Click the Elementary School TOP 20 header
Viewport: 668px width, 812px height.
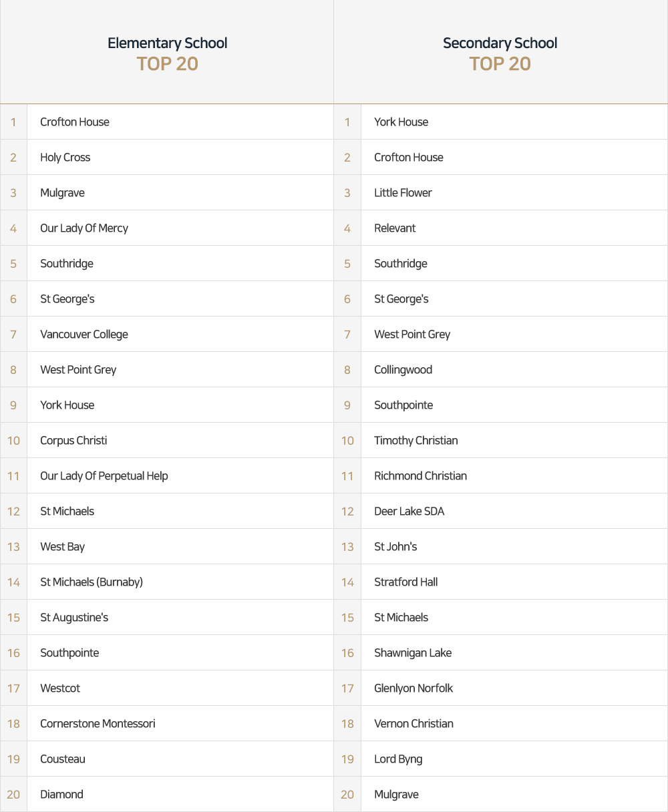click(167, 53)
